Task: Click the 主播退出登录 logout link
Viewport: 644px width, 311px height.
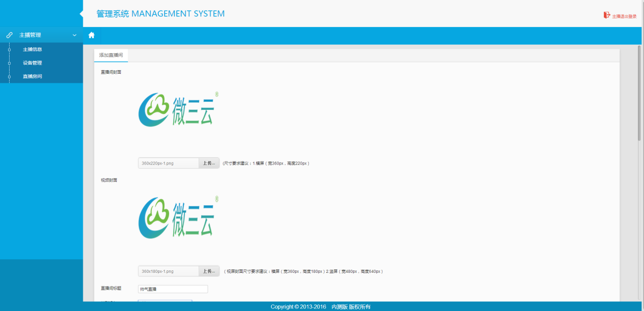Action: click(624, 16)
